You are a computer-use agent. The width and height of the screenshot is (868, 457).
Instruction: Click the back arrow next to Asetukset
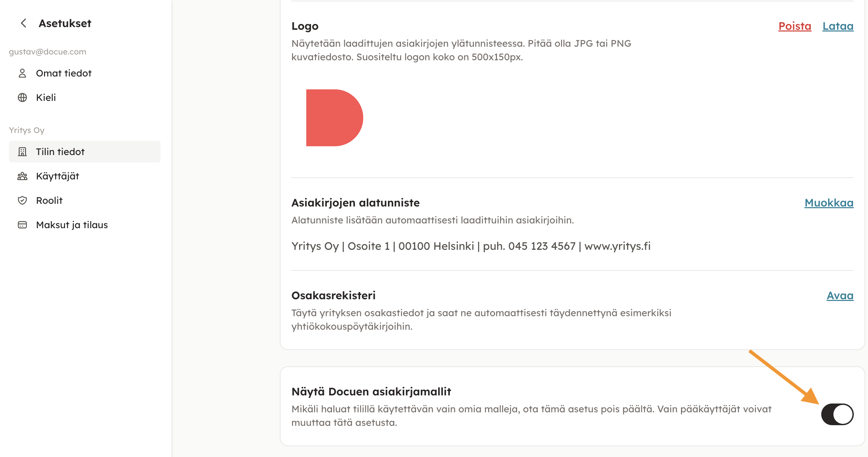(x=23, y=23)
